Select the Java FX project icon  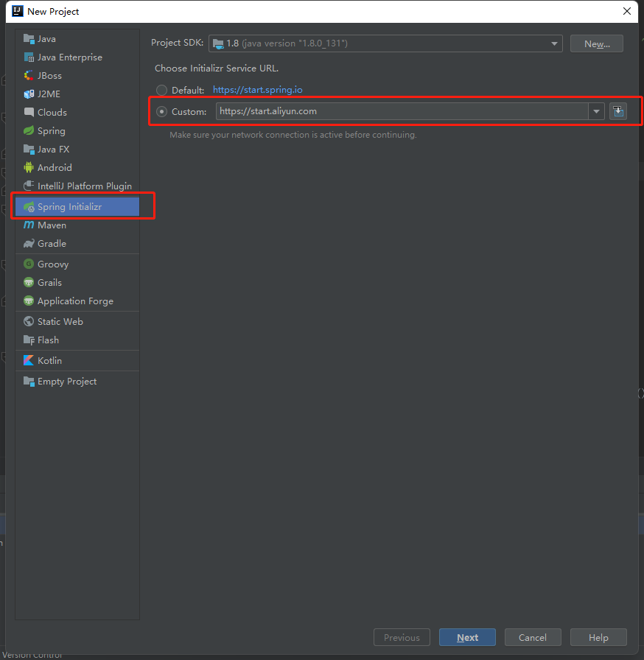(x=28, y=149)
